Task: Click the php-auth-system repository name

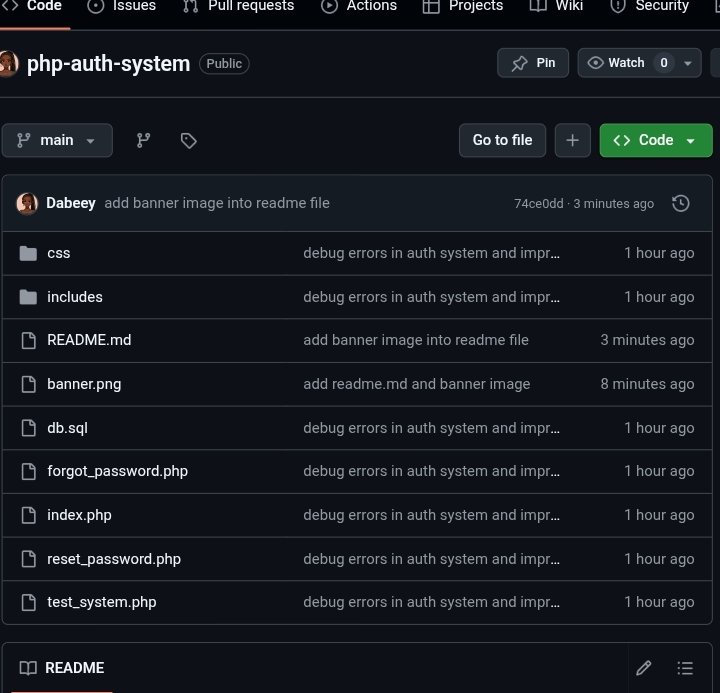Action: point(108,63)
